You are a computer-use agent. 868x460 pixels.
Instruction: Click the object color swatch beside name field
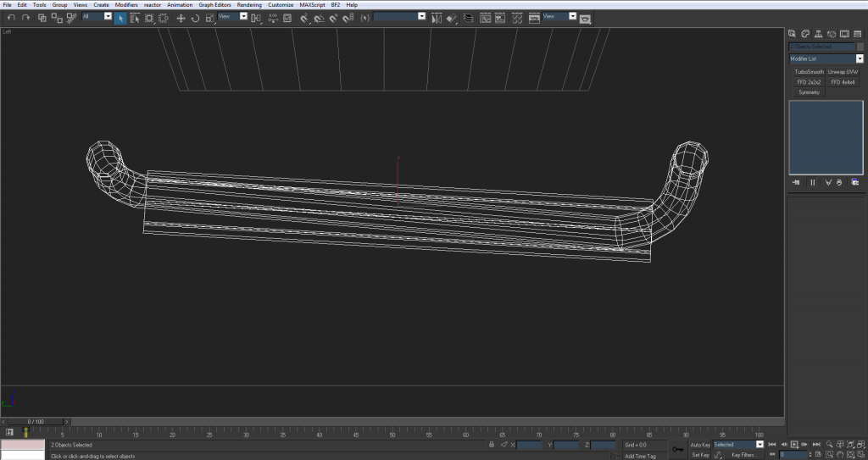(x=860, y=47)
